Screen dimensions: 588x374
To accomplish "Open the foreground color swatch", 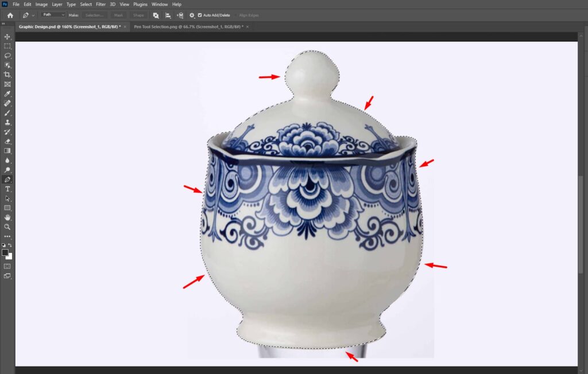I will tap(5, 252).
